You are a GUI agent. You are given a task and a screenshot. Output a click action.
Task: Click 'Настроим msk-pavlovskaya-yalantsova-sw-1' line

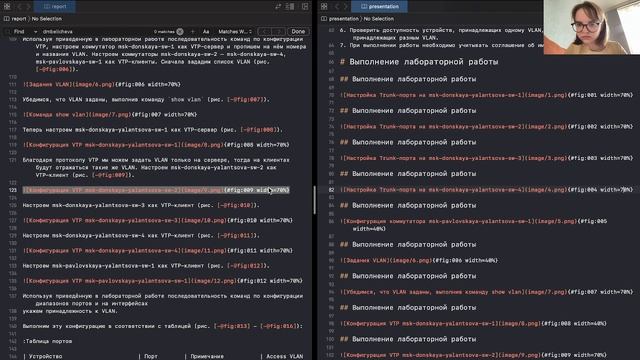pos(146,266)
